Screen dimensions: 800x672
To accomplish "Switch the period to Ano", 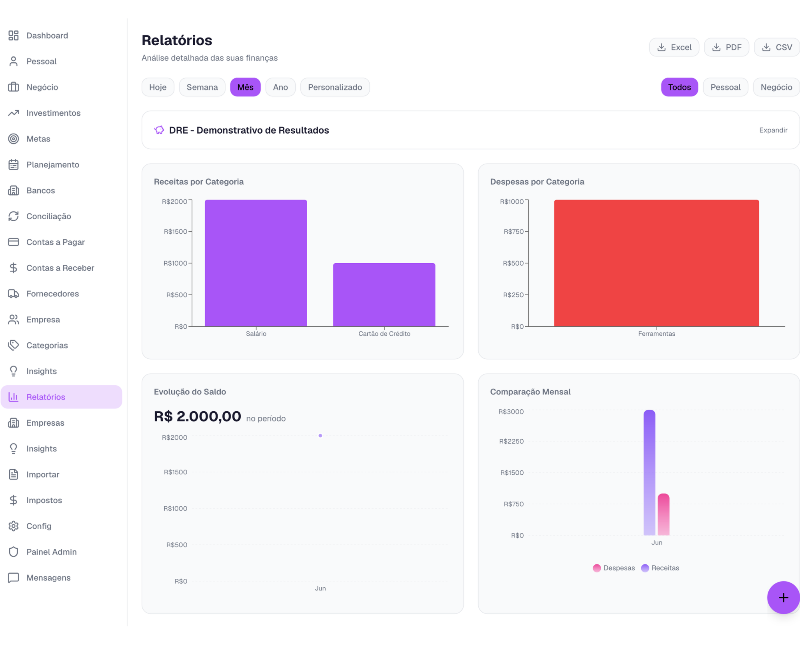I will click(280, 87).
